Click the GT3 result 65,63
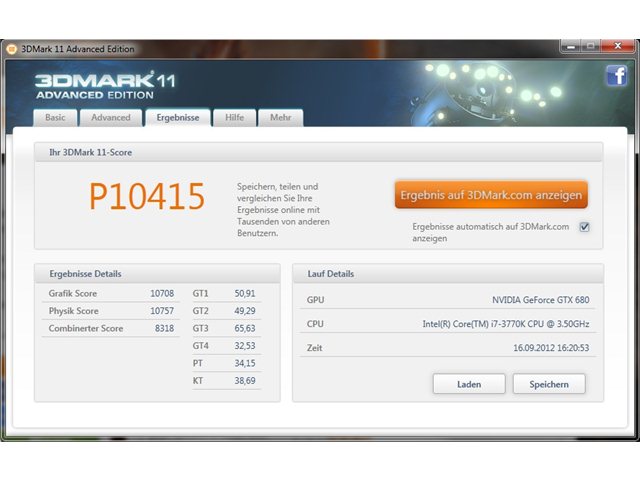Viewport: 640px width, 480px height. [245, 329]
